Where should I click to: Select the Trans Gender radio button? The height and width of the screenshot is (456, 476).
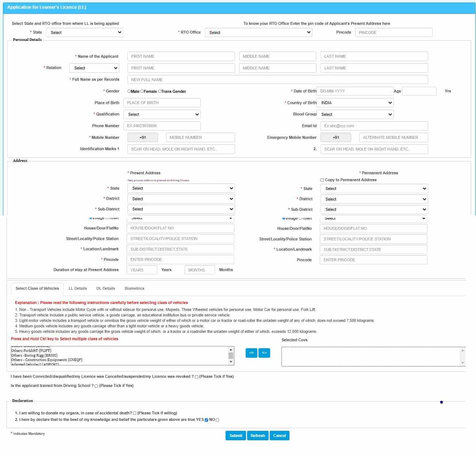(160, 91)
